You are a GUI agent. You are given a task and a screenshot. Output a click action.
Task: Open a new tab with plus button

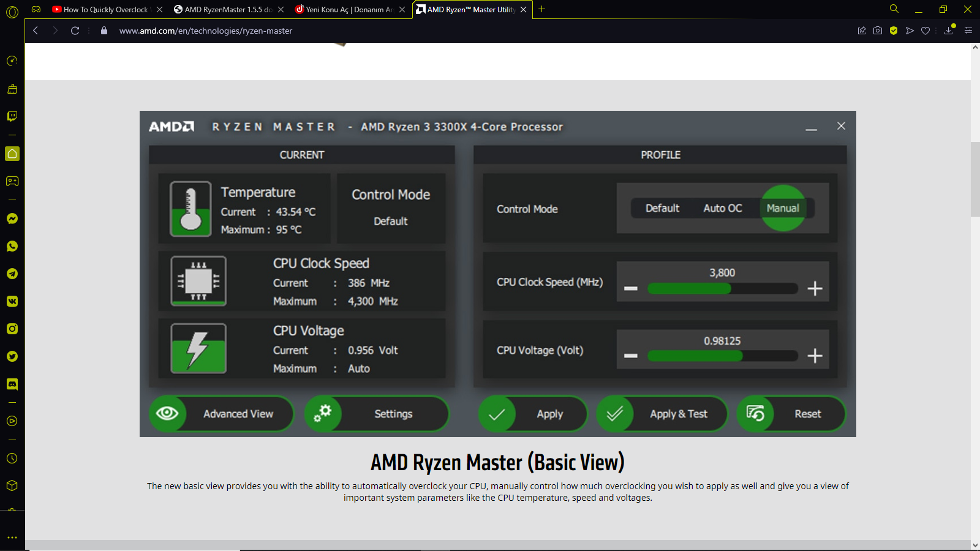(541, 9)
